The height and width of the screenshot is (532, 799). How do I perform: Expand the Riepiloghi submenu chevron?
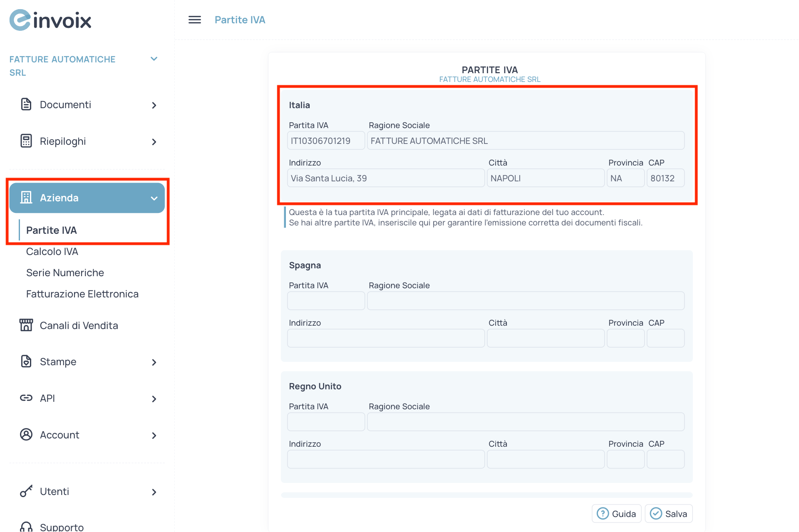(x=154, y=142)
